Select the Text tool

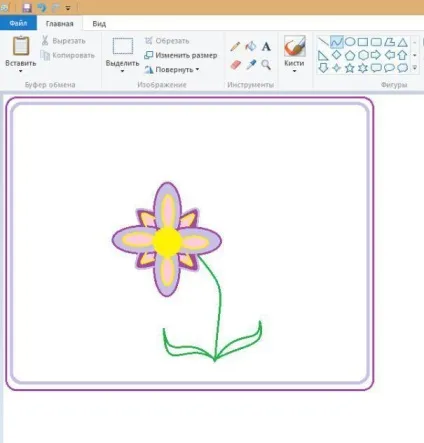pyautogui.click(x=266, y=47)
